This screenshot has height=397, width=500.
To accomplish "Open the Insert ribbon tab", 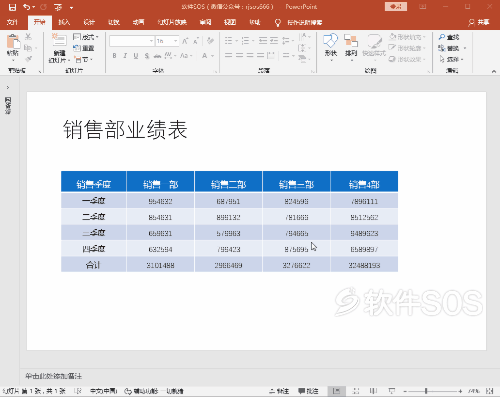I will [x=64, y=22].
